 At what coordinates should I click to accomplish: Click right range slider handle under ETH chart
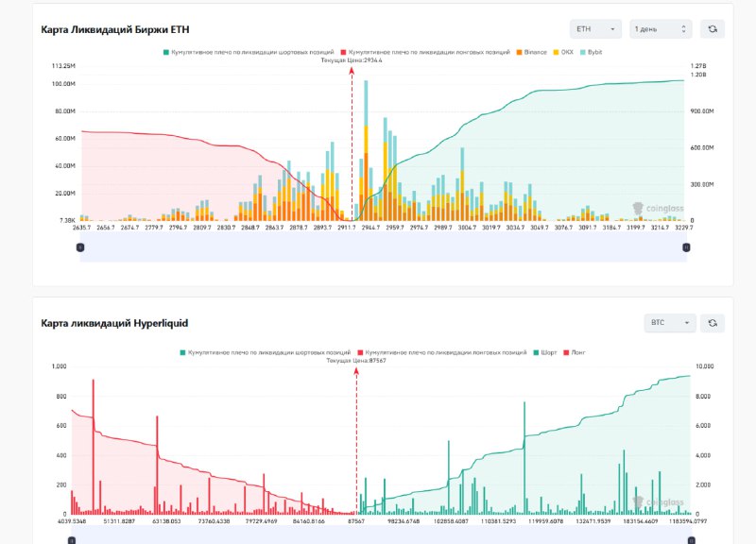point(686,247)
